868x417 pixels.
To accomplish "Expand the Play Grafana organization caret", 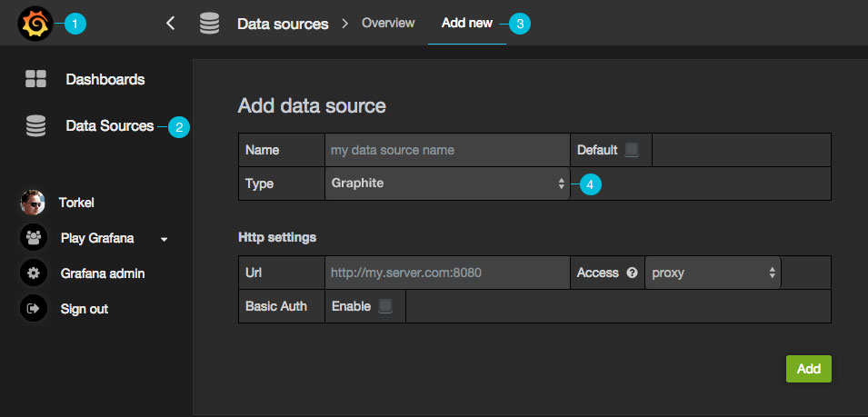I will [165, 239].
